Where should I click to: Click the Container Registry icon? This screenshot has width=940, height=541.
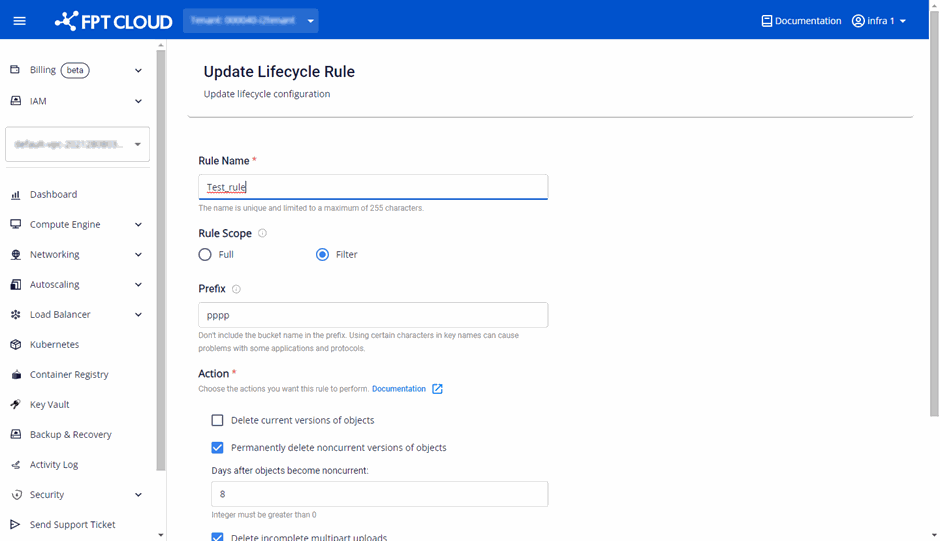coord(16,374)
